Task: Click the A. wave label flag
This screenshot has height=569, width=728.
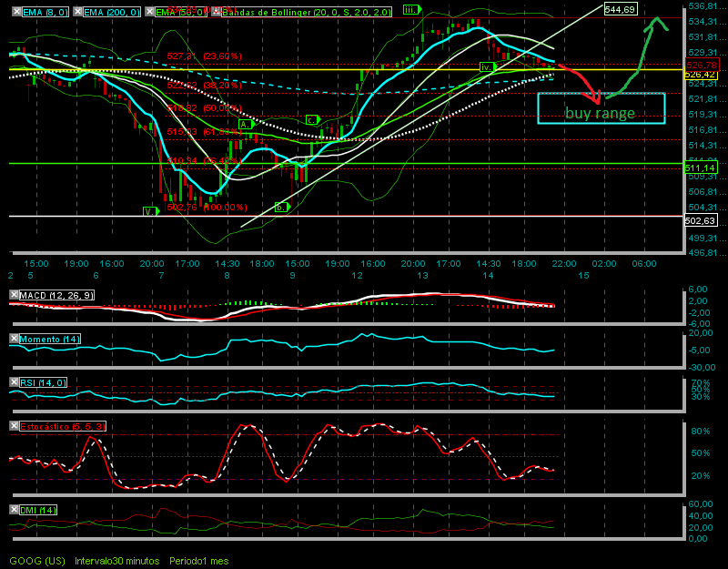Action: tap(246, 124)
